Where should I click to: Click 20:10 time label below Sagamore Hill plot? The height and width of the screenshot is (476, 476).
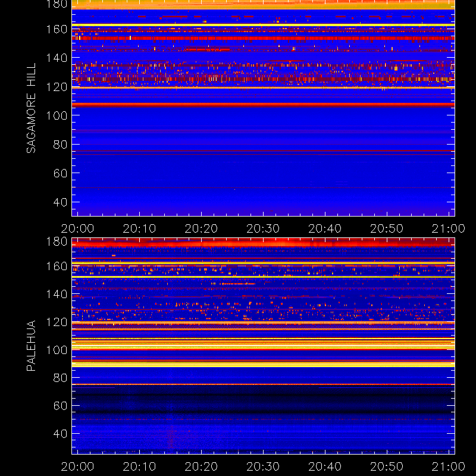(139, 228)
